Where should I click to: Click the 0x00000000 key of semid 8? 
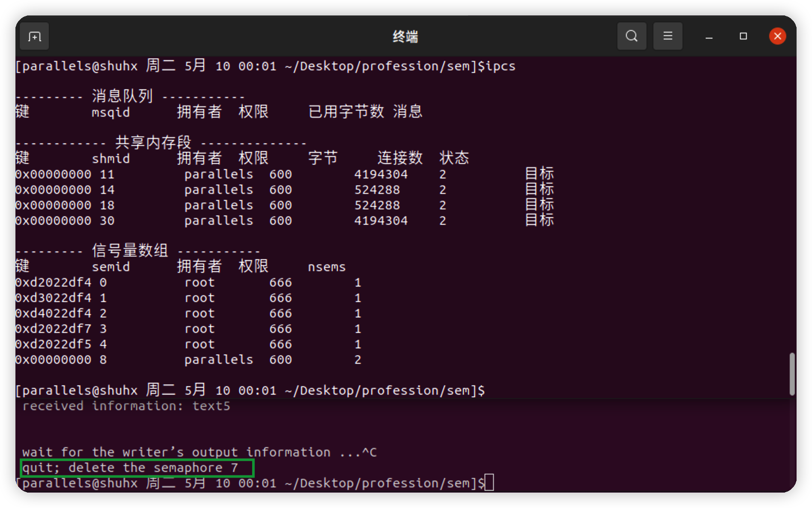tap(52, 360)
